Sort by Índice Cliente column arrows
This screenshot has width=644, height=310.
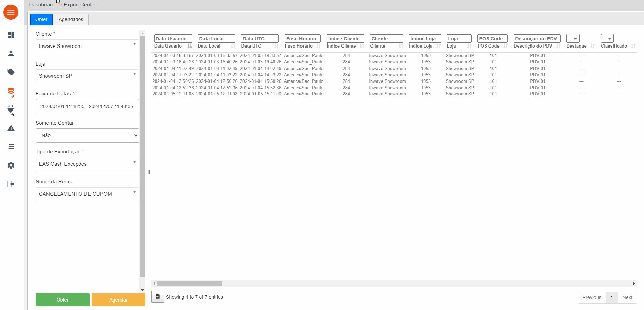(362, 46)
